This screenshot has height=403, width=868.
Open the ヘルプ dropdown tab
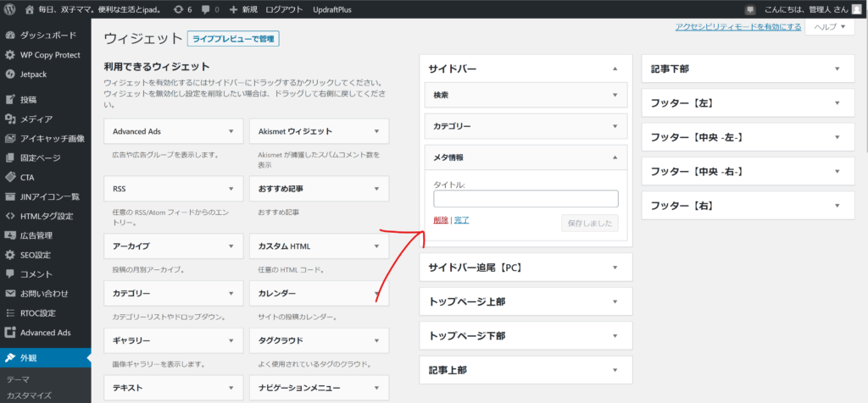830,26
